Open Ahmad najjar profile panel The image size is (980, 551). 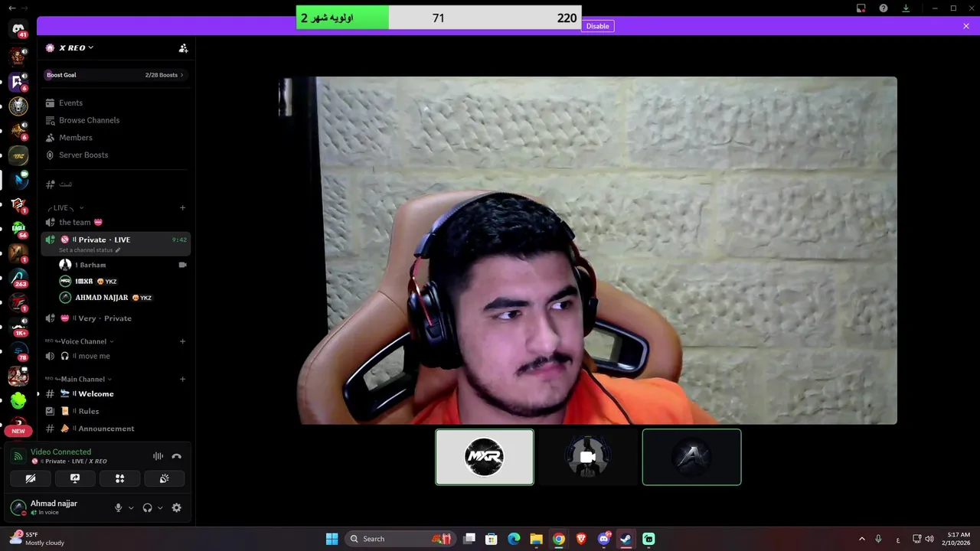pos(54,507)
